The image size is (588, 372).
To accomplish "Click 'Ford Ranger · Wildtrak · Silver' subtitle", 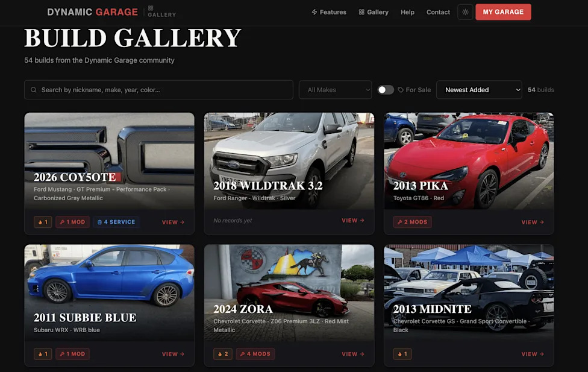I will coord(254,198).
